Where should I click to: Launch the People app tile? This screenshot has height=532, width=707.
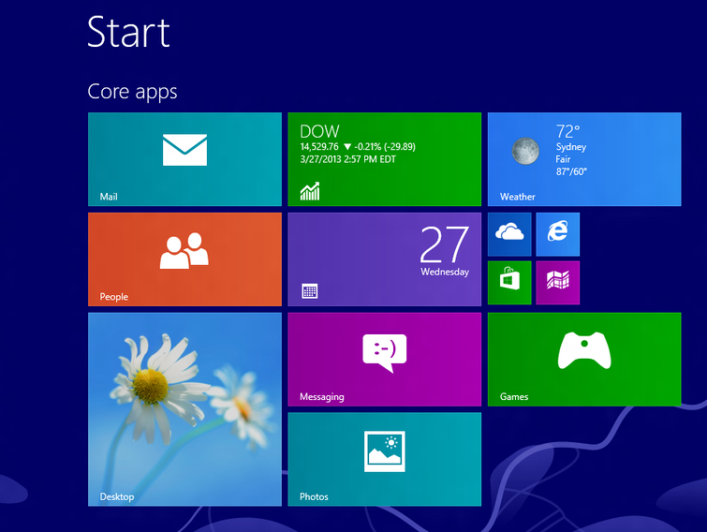(x=185, y=259)
